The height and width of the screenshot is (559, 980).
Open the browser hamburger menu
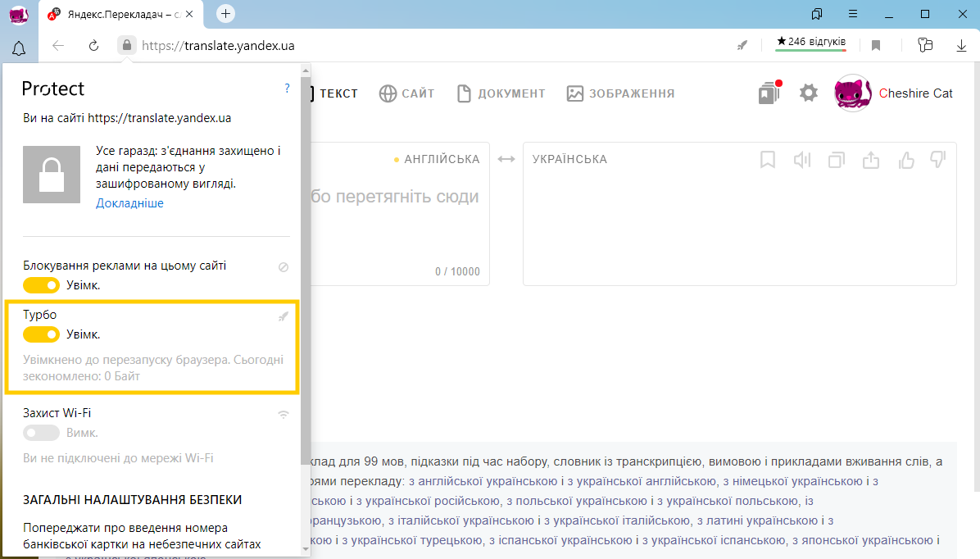pos(852,14)
